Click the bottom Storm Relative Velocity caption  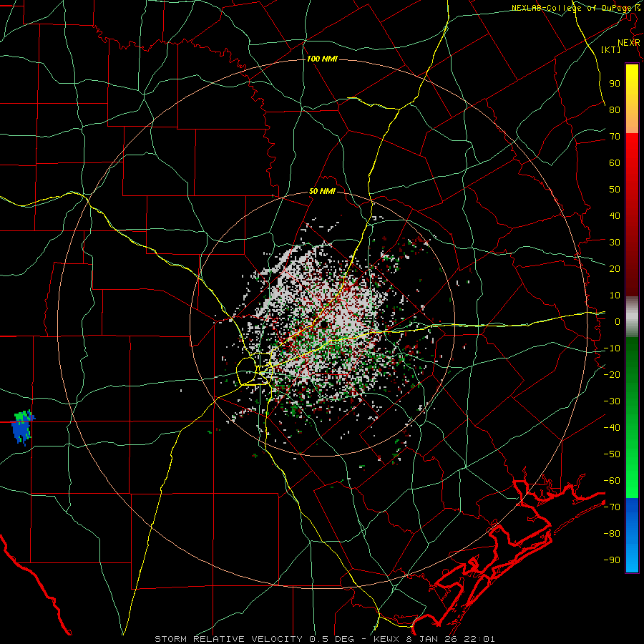pyautogui.click(x=324, y=639)
